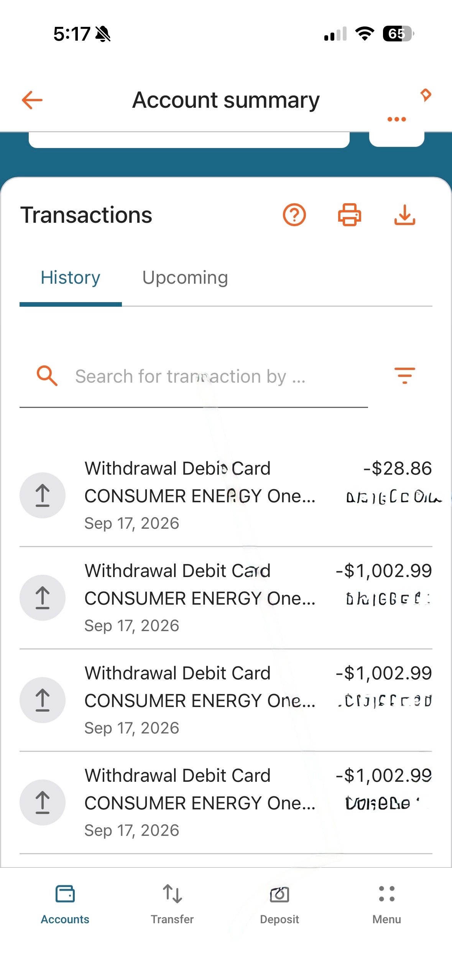Screen dimensions: 452x980
Task: Go to the Accounts tab
Action: tap(65, 905)
